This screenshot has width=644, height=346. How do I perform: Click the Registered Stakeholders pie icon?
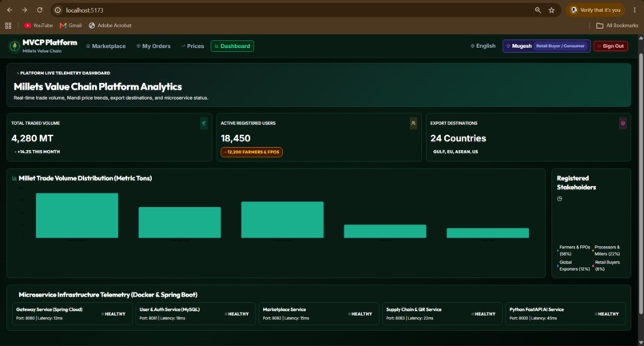(559, 199)
